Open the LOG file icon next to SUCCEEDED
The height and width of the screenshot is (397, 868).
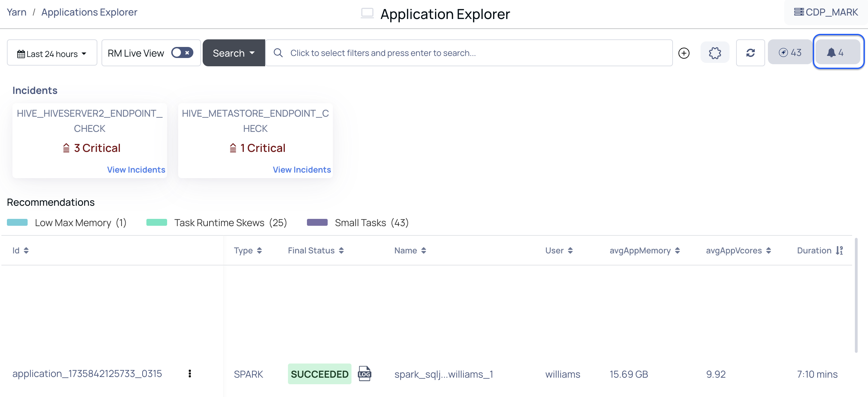[x=364, y=374]
